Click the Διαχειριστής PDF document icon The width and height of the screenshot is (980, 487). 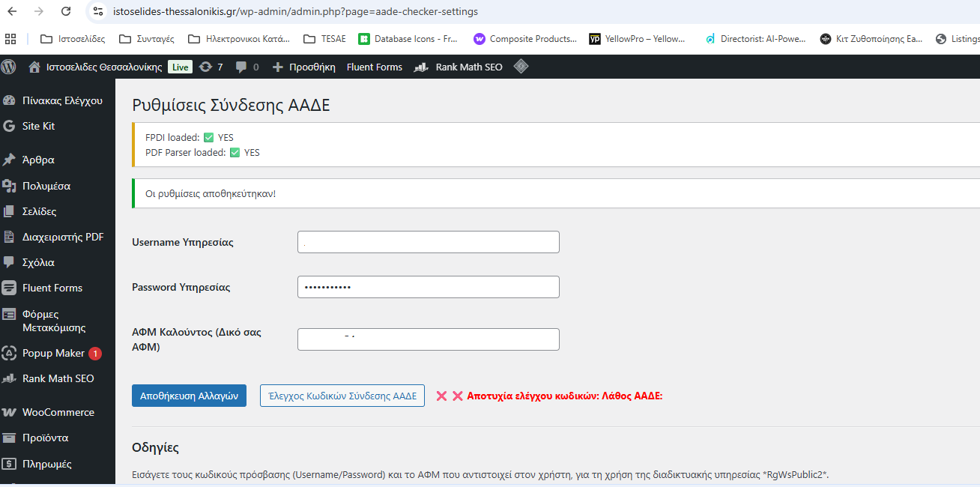point(9,237)
